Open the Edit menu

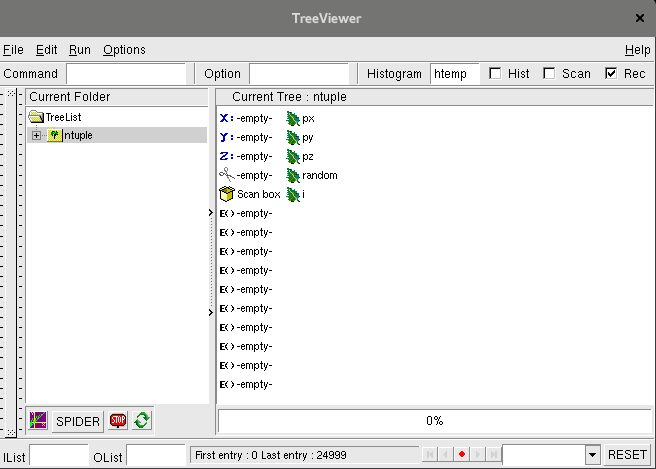46,50
